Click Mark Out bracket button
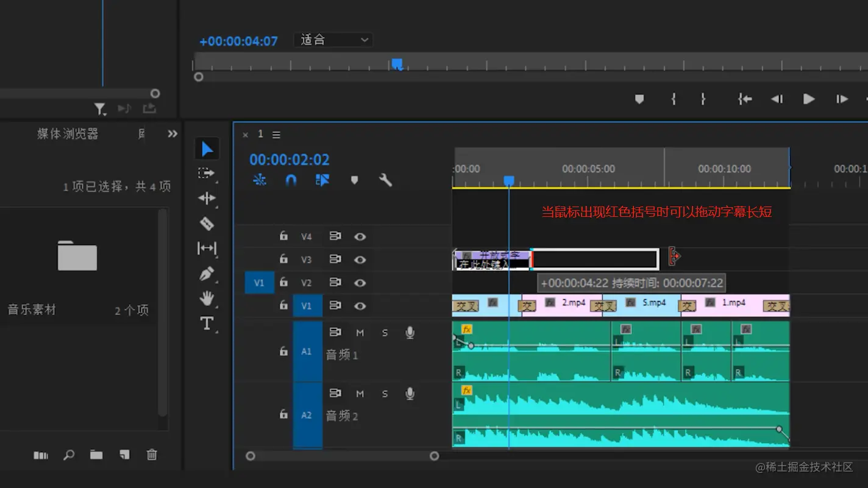 coord(703,99)
